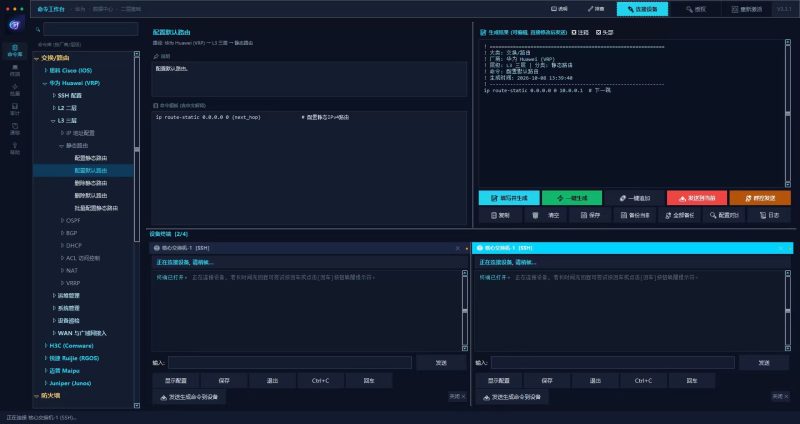Expand the H3C (Comware) node
Screen dimensions: 800x424
click(x=45, y=345)
